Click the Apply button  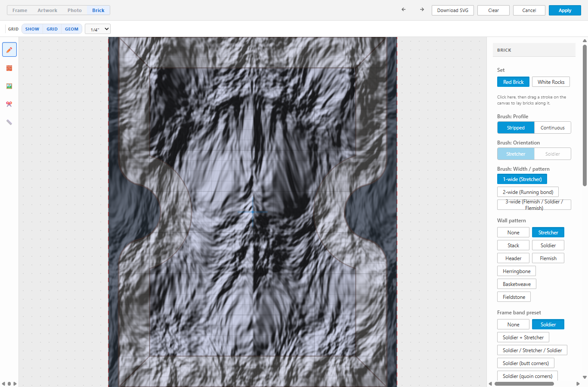(x=565, y=10)
